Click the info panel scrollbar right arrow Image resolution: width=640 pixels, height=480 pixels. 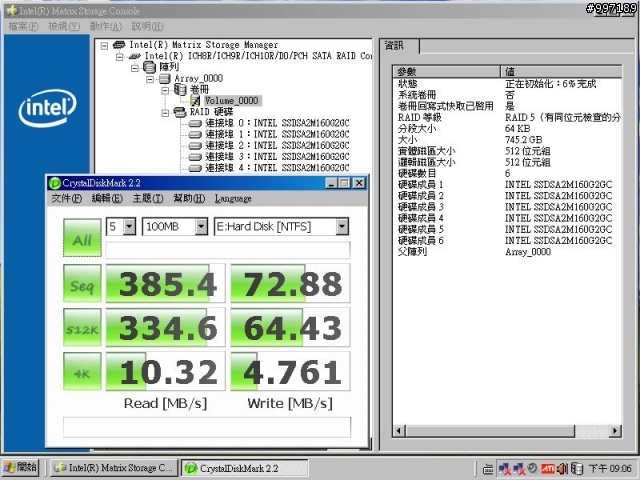pos(615,431)
